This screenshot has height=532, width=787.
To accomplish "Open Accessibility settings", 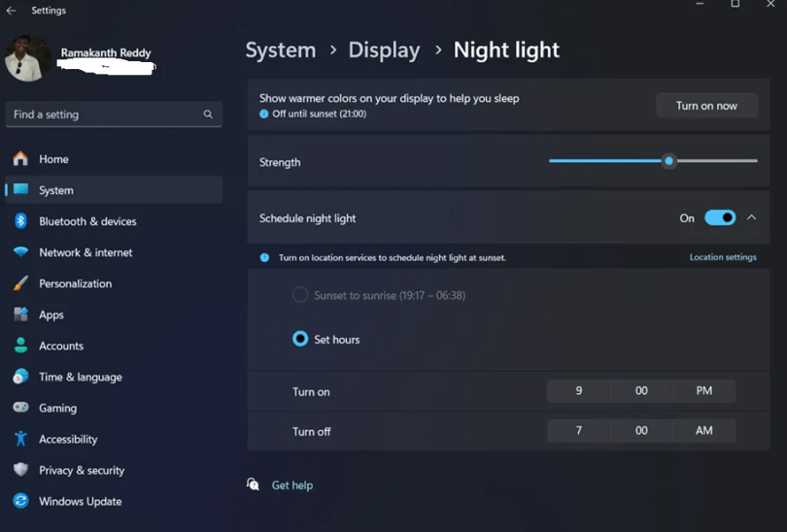I will coord(114,439).
